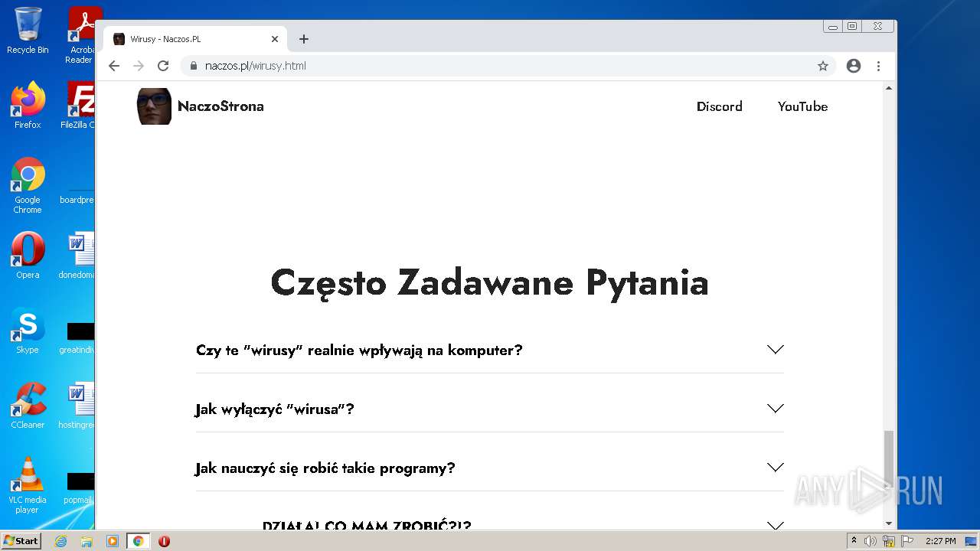Open the Windows Start menu
The width and height of the screenshot is (980, 551).
21,540
